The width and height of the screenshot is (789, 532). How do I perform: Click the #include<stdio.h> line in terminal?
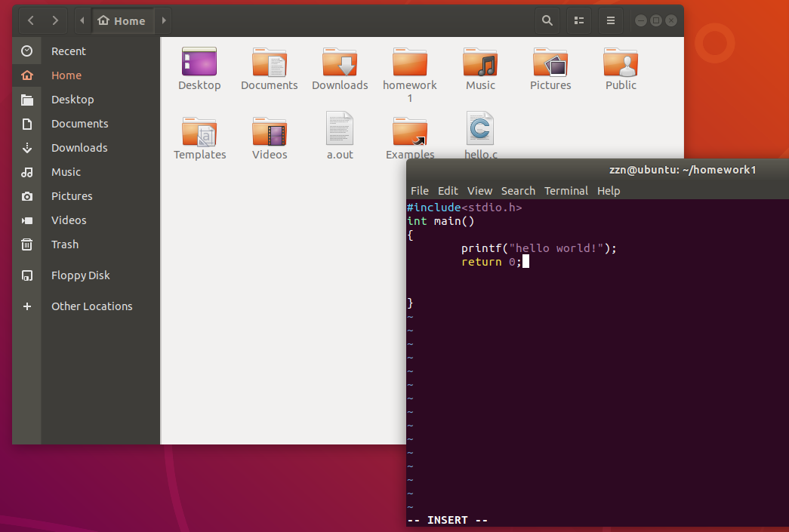tap(464, 208)
